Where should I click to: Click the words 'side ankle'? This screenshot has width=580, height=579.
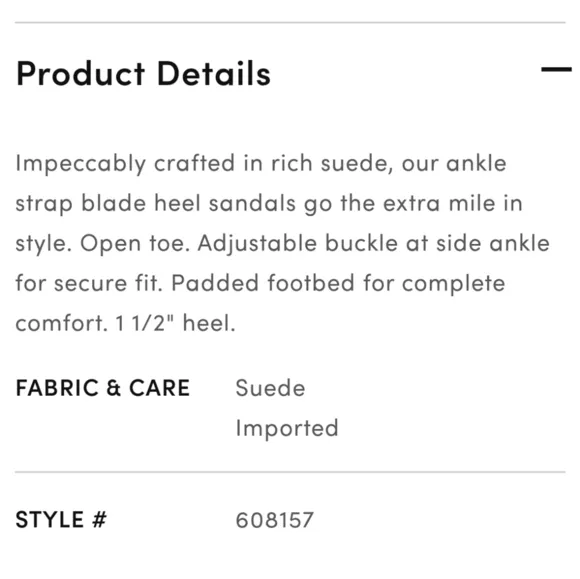point(493,243)
